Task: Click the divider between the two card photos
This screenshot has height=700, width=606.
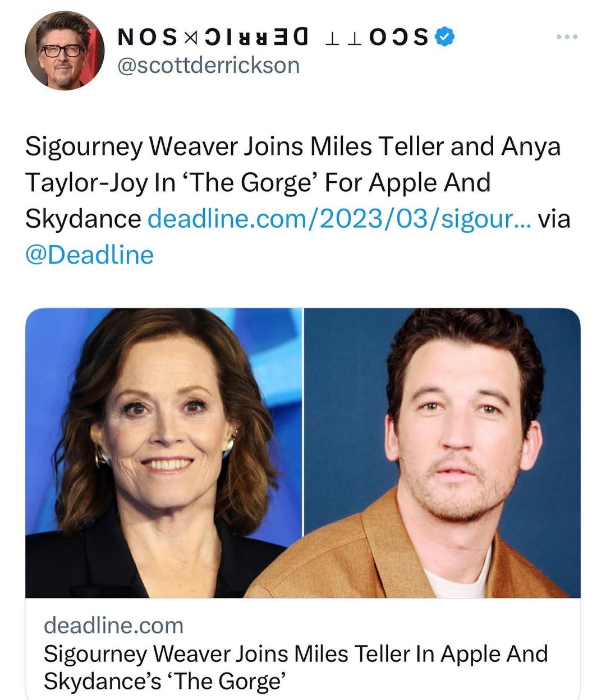Action: (x=303, y=452)
